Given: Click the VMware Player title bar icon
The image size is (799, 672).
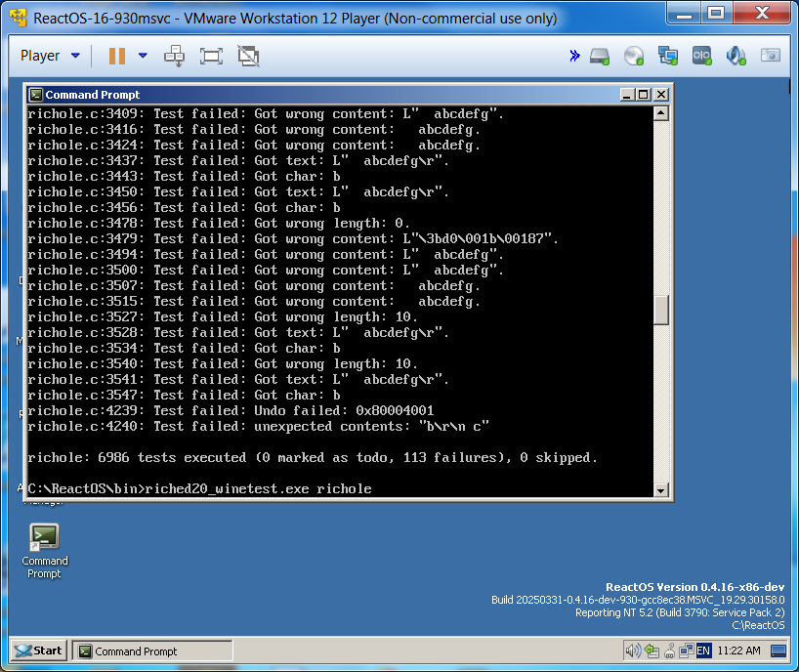Looking at the screenshot, I should click(x=19, y=18).
